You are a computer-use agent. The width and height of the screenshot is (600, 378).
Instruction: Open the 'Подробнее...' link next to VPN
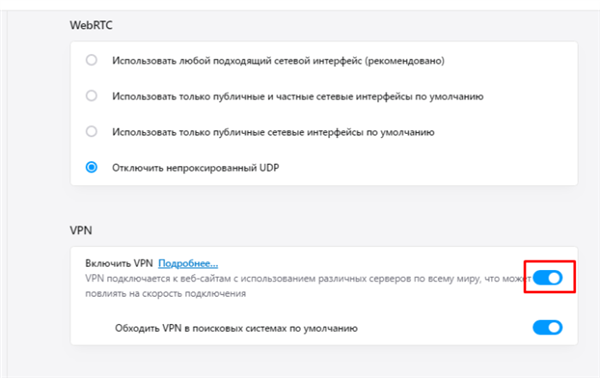(188, 263)
